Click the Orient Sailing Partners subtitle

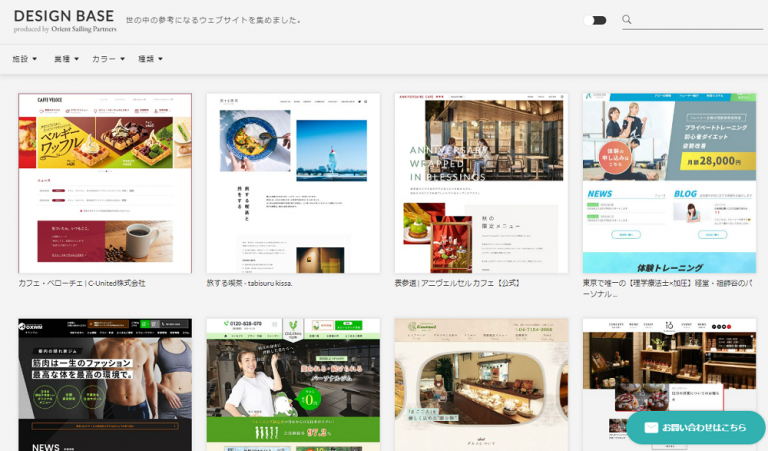pos(65,29)
